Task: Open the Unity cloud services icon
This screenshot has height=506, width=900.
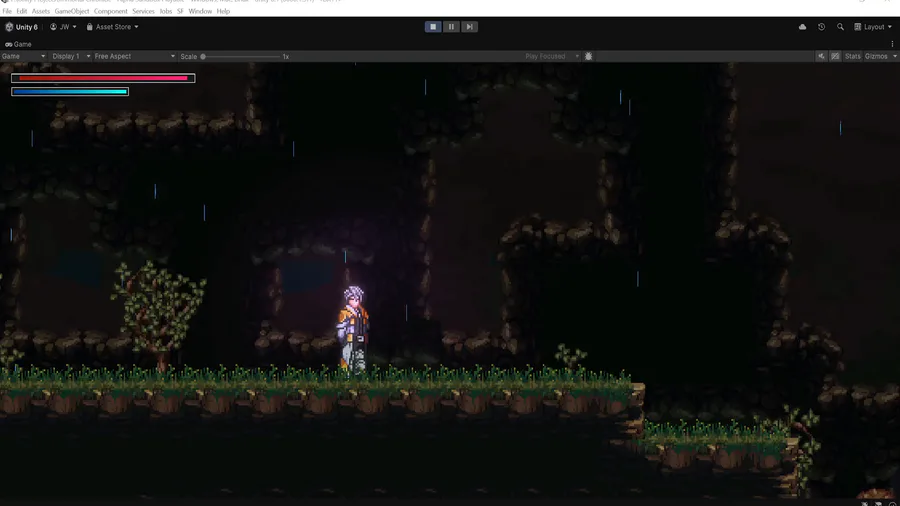Action: point(802,27)
